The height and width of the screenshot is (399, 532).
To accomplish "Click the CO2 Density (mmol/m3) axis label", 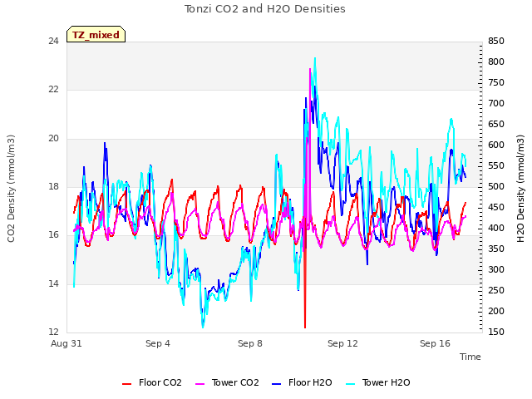I will click(11, 189).
